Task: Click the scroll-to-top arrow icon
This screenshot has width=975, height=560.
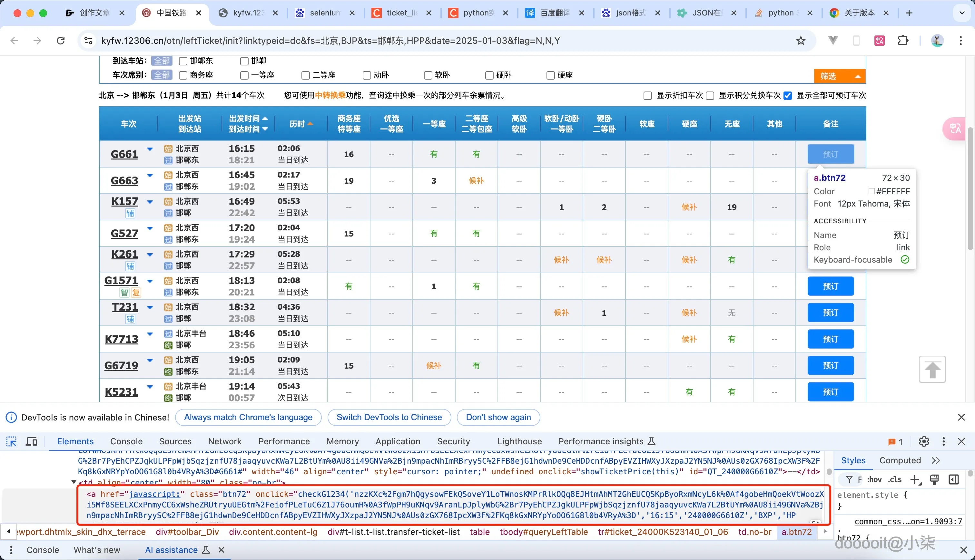Action: (x=932, y=369)
